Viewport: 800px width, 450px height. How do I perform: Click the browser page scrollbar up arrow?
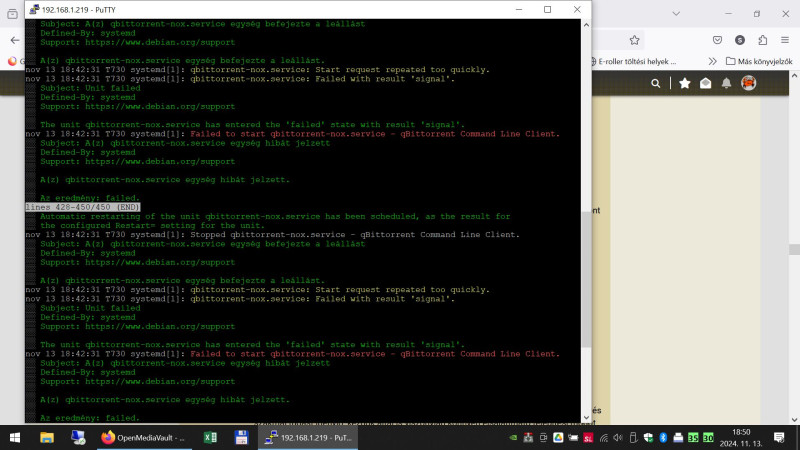coord(794,76)
